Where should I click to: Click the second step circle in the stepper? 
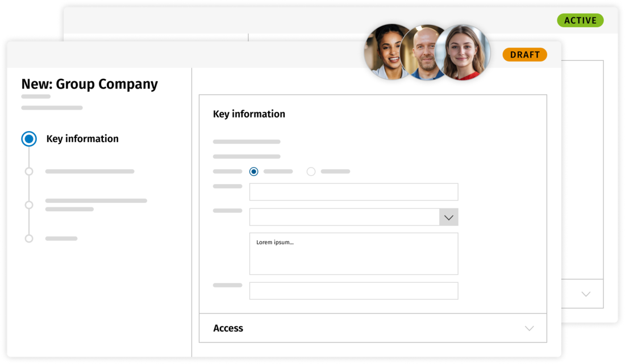click(x=29, y=171)
